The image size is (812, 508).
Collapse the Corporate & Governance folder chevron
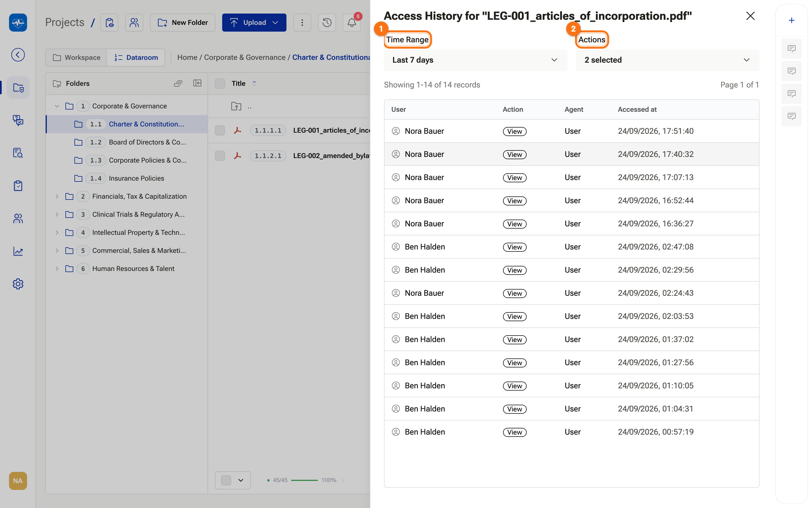(57, 106)
